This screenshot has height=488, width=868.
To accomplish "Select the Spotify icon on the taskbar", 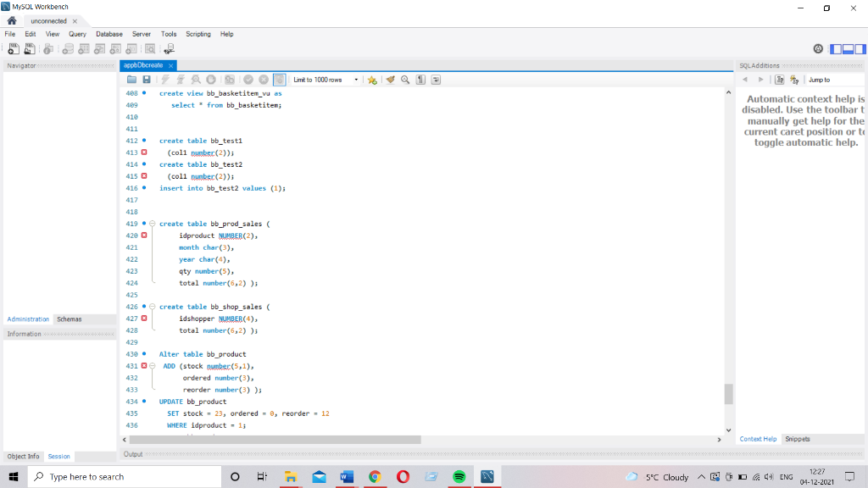I will 459,476.
